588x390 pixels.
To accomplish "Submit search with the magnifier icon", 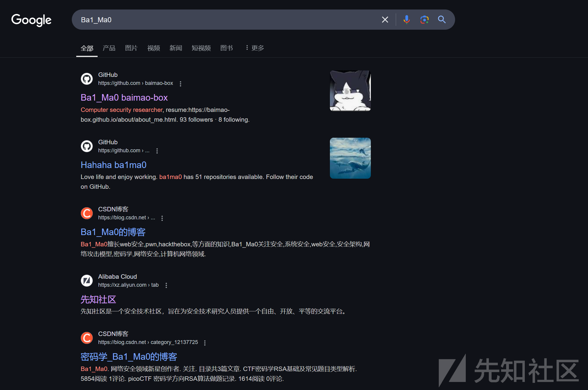I will point(442,20).
